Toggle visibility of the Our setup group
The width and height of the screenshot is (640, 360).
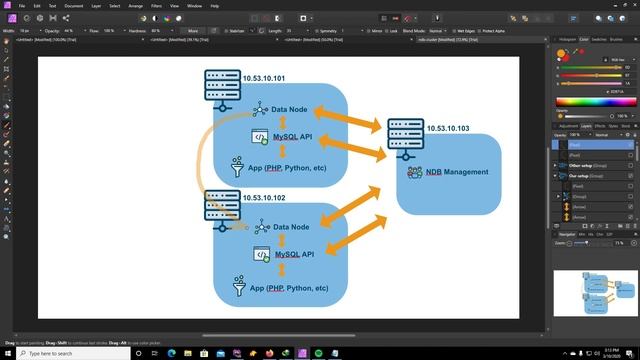pyautogui.click(x=631, y=176)
